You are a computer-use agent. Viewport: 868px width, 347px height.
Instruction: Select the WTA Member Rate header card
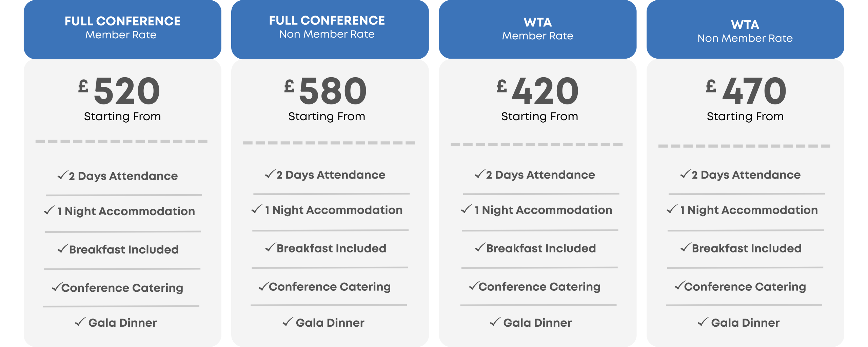537,29
